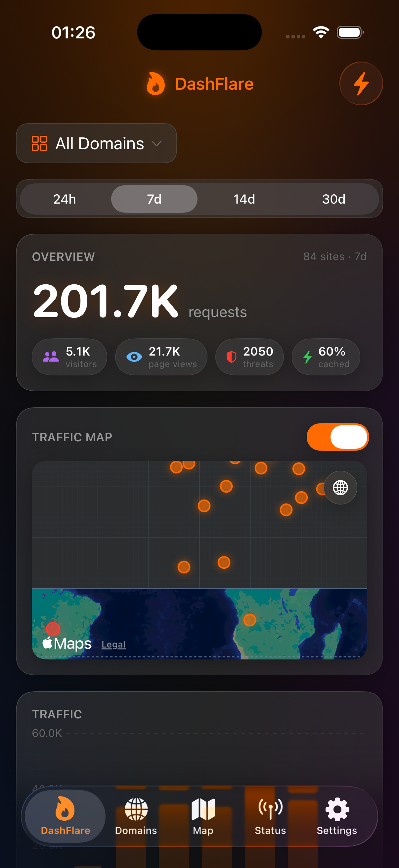
Task: Tap the purple visitors people icon
Action: pos(51,357)
